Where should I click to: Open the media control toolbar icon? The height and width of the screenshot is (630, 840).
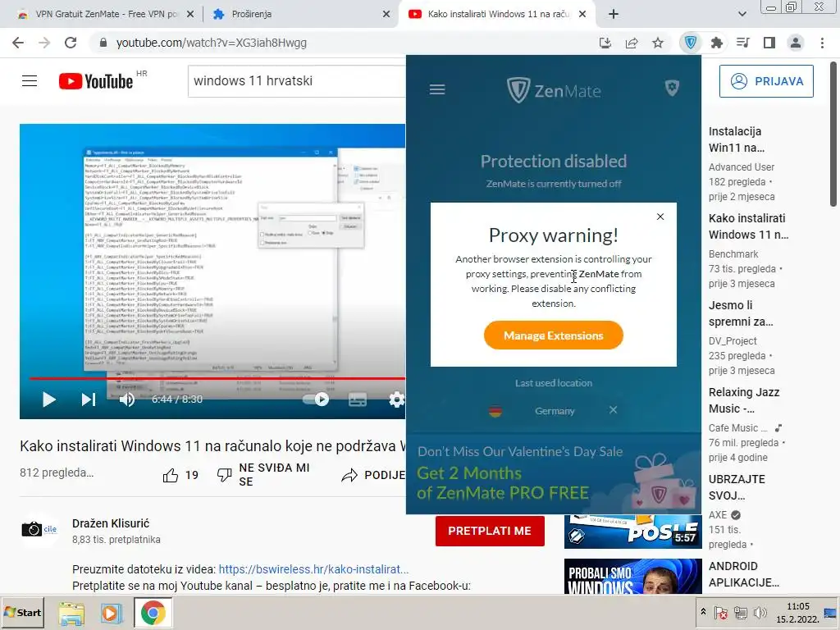743,43
